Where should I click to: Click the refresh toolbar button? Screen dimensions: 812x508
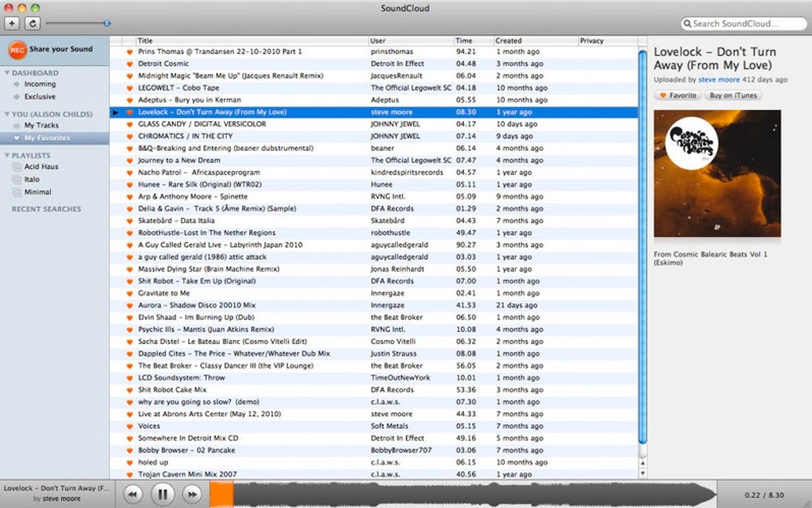coord(33,24)
